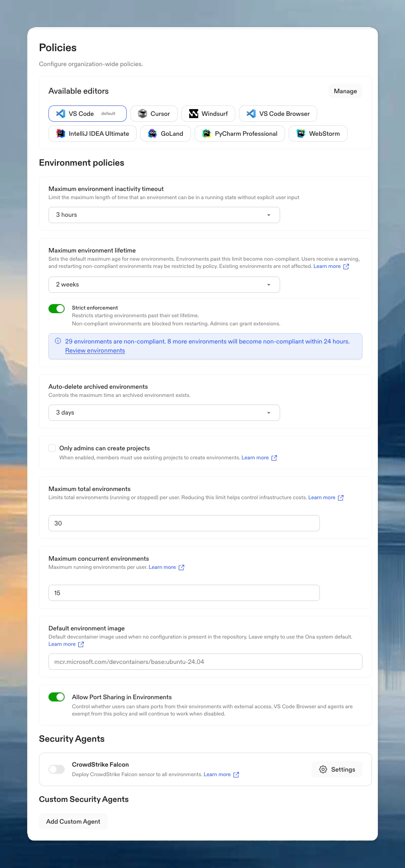Click the WebStorm editor icon
The image size is (405, 868).
301,134
